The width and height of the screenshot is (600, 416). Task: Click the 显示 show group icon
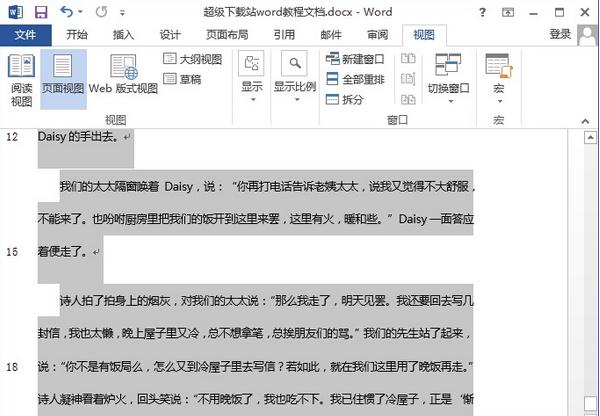tap(251, 64)
